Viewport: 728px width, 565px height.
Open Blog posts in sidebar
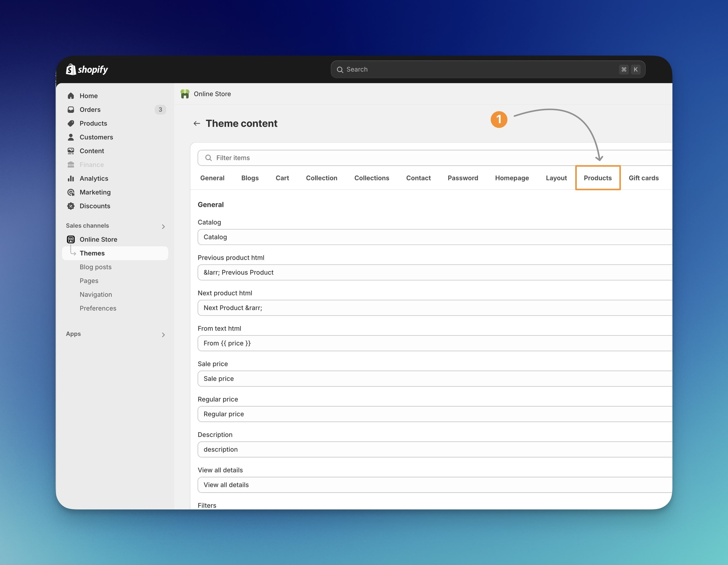(x=95, y=267)
